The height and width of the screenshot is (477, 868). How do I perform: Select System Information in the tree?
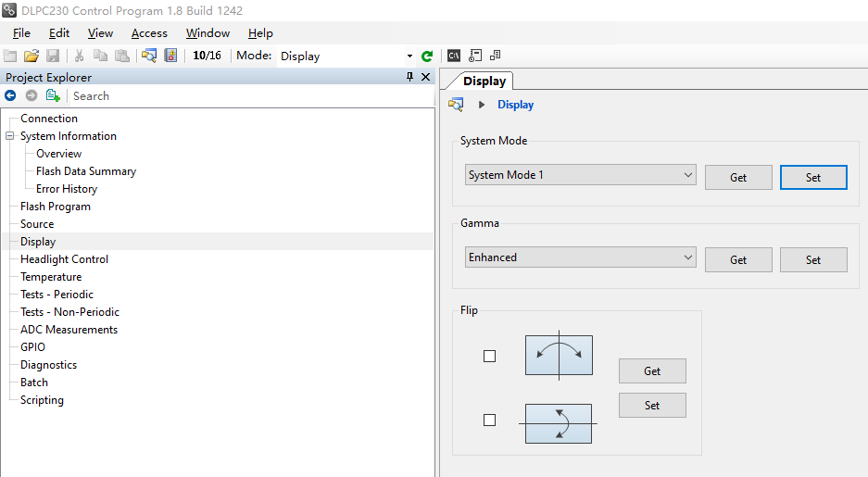(69, 135)
